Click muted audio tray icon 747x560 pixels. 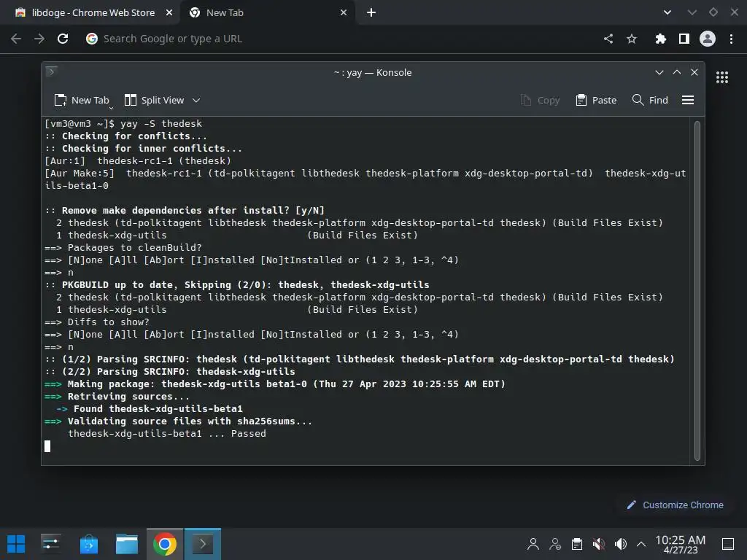599,544
